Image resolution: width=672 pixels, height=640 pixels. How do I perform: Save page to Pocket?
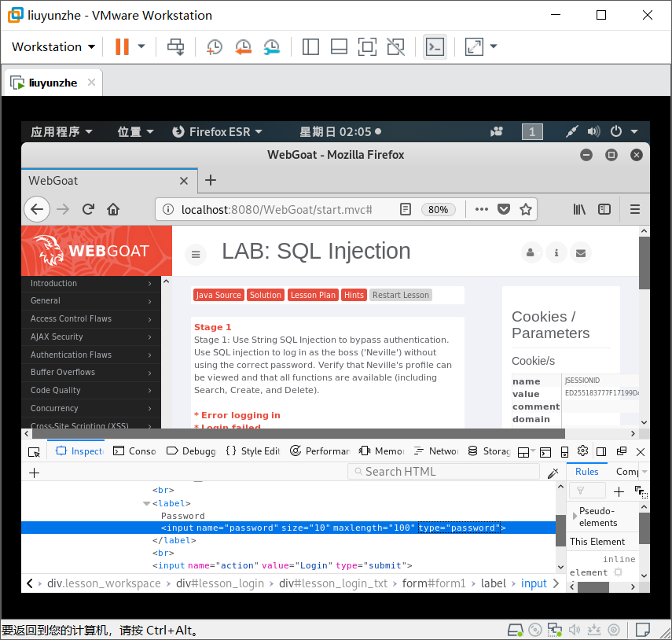pyautogui.click(x=504, y=209)
